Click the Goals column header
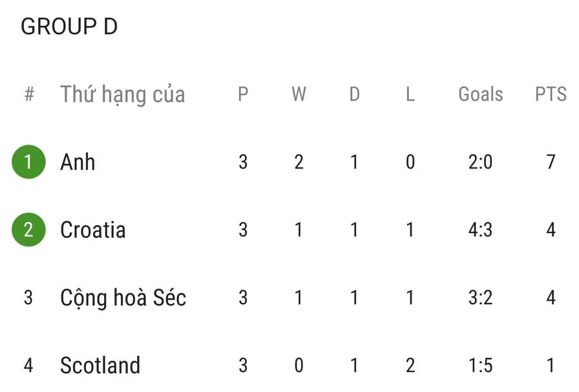This screenshot has height=392, width=579. [480, 94]
